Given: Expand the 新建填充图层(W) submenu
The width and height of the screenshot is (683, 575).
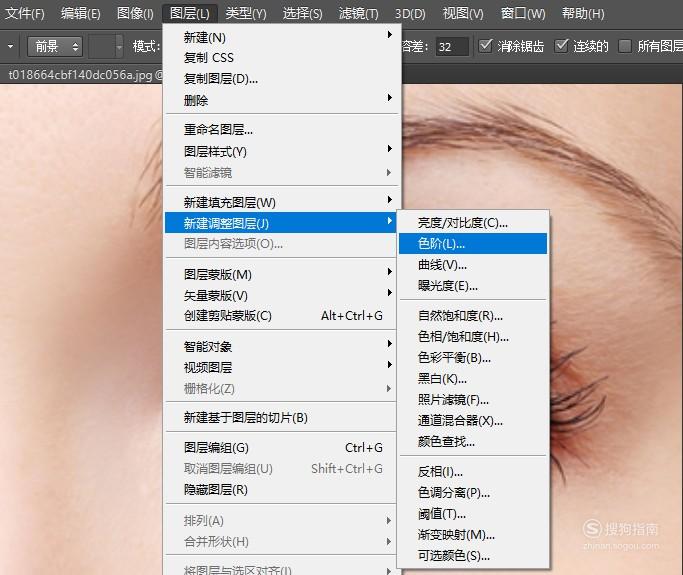Looking at the screenshot, I should click(x=281, y=202).
